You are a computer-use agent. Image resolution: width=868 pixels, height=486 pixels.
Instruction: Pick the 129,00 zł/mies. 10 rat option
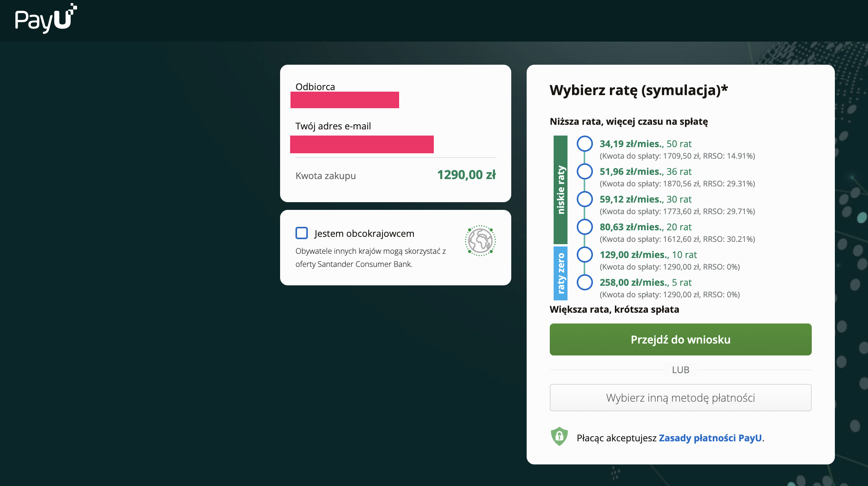point(584,255)
